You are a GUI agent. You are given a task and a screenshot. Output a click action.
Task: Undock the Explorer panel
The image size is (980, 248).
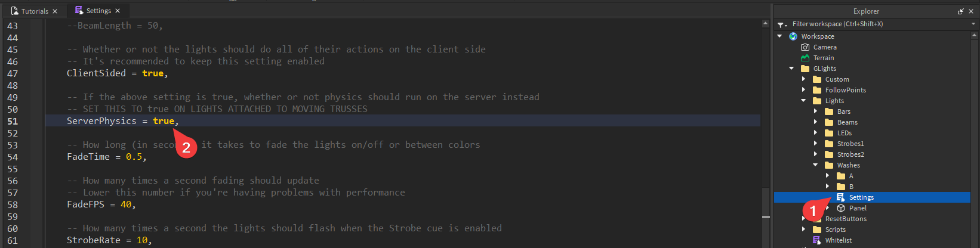pyautogui.click(x=960, y=11)
